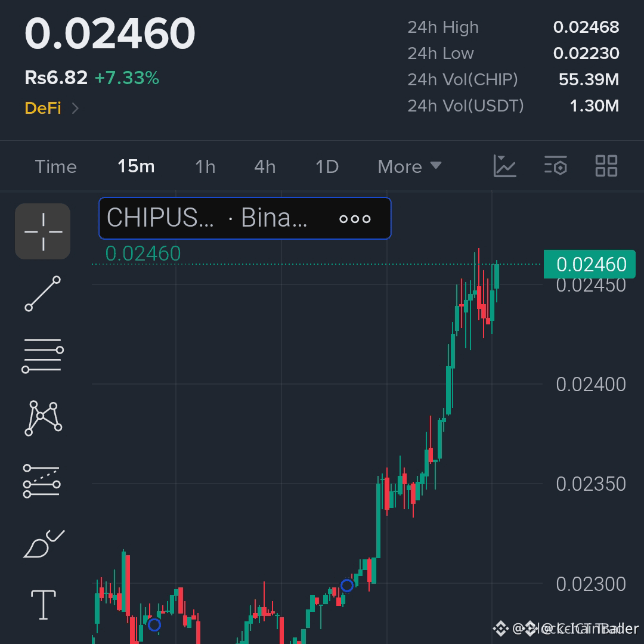
Task: Click the green 0.02460 legend value
Action: (143, 253)
